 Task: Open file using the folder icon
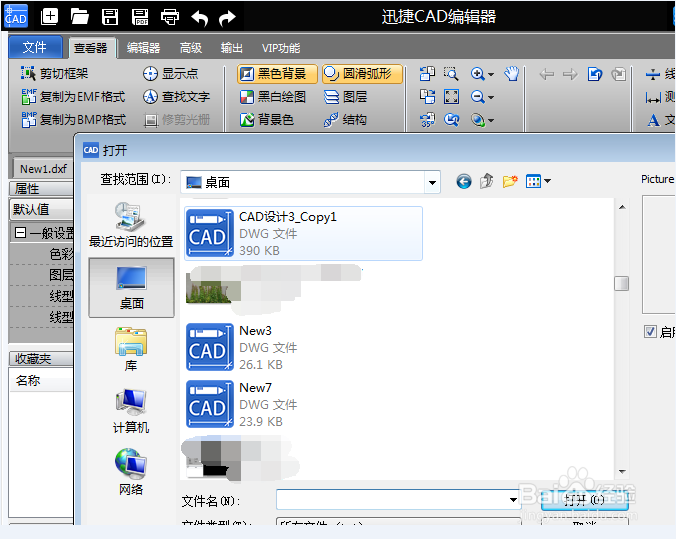pos(80,17)
